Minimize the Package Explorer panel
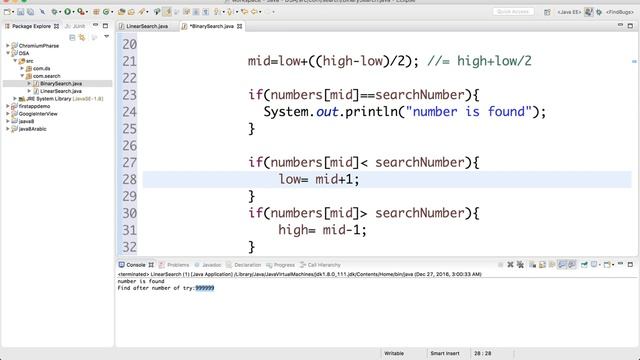This screenshot has height=360, width=640. tap(95, 25)
